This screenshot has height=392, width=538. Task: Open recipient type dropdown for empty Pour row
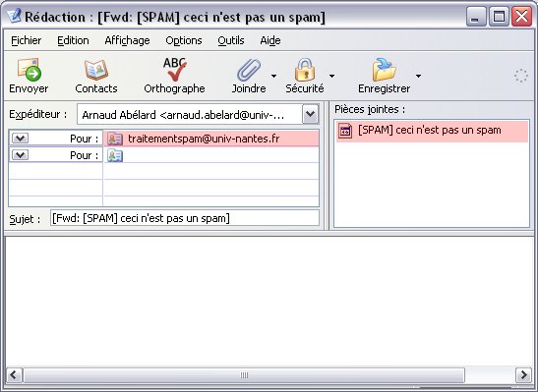[20, 155]
